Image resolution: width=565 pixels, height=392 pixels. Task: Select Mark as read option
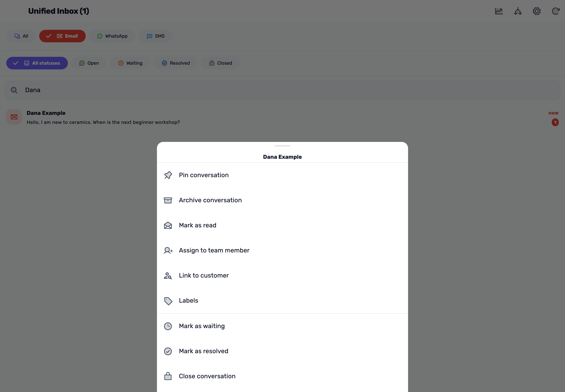[282, 225]
